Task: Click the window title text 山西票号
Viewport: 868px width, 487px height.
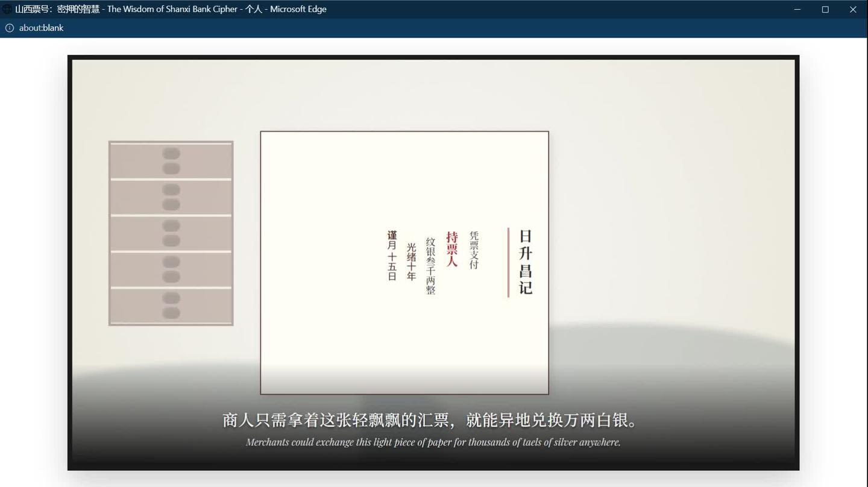Action: pos(33,9)
